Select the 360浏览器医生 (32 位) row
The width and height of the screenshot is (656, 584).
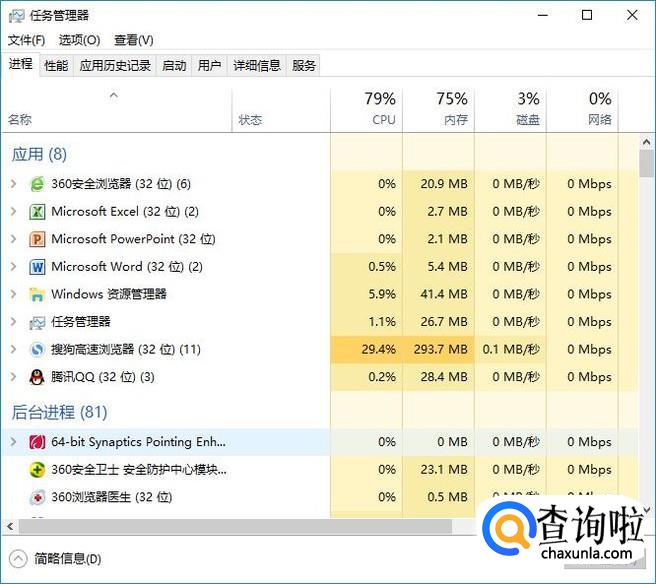[319, 497]
